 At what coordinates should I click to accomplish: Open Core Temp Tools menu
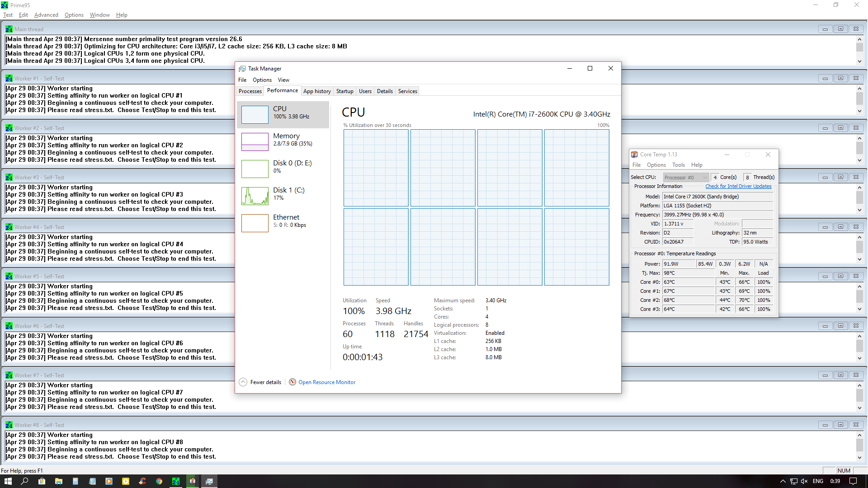pyautogui.click(x=678, y=165)
